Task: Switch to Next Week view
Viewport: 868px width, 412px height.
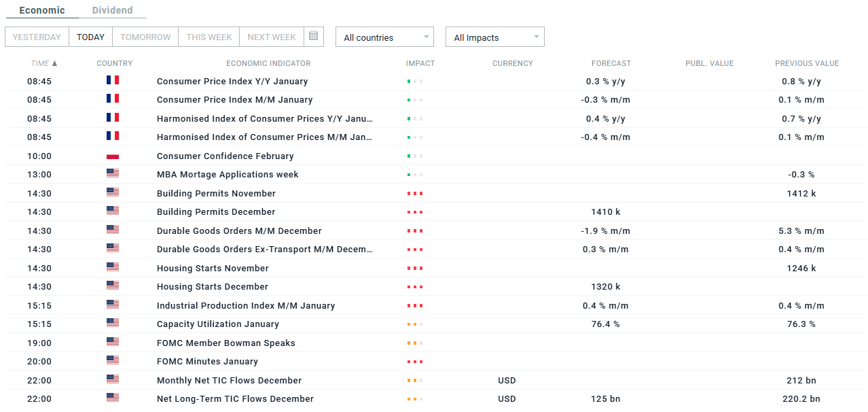Action: (x=272, y=37)
